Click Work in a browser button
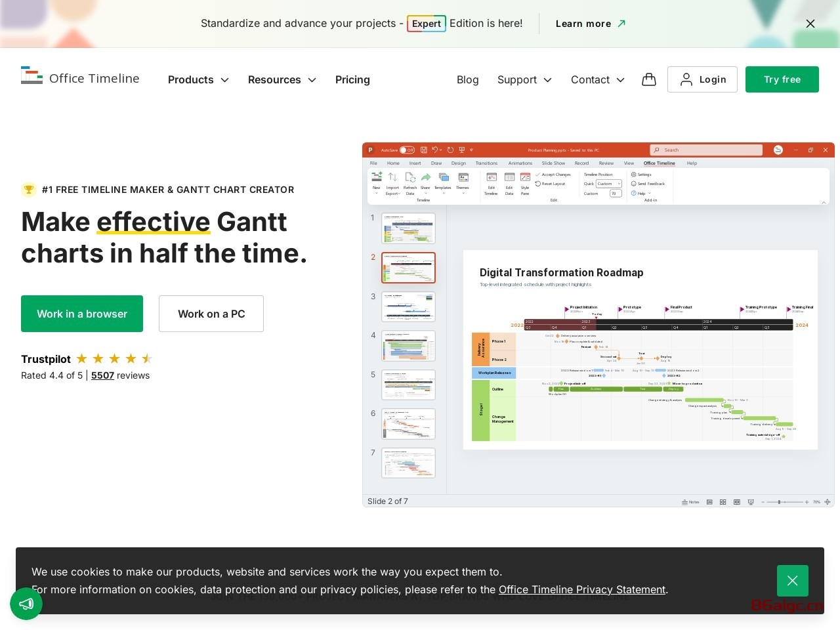This screenshot has height=630, width=840. click(82, 314)
